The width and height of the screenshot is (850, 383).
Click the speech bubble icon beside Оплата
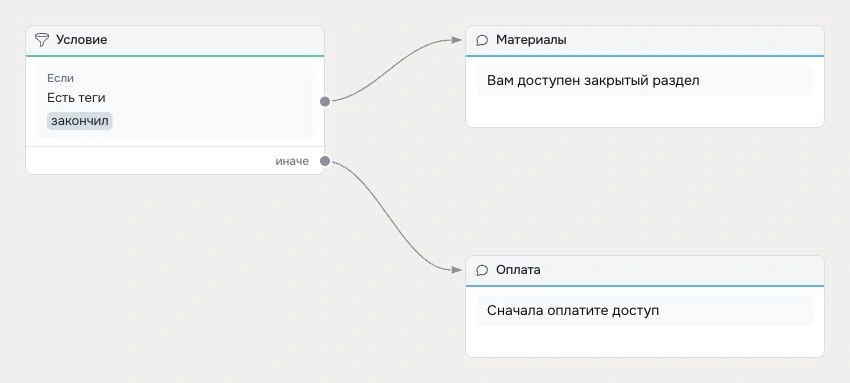click(481, 270)
